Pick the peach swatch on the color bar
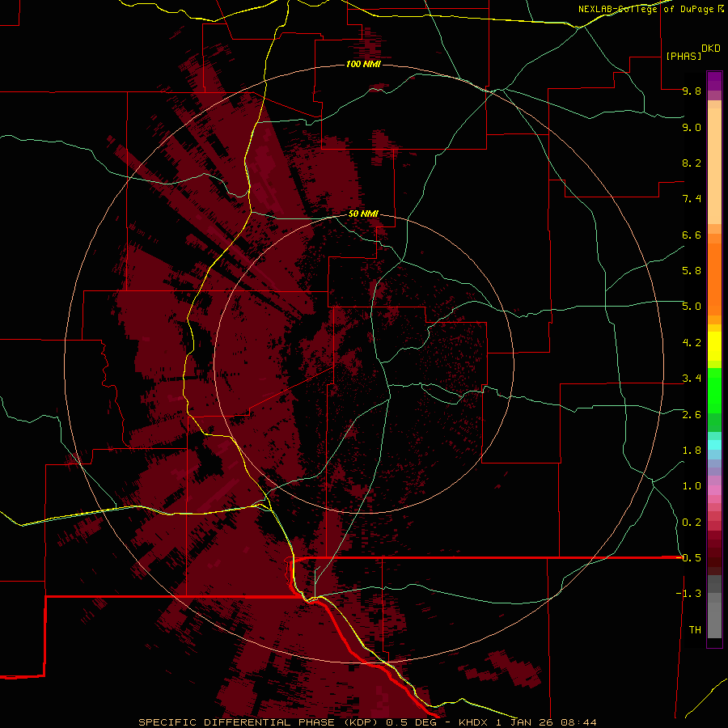The image size is (728, 728). [714, 166]
